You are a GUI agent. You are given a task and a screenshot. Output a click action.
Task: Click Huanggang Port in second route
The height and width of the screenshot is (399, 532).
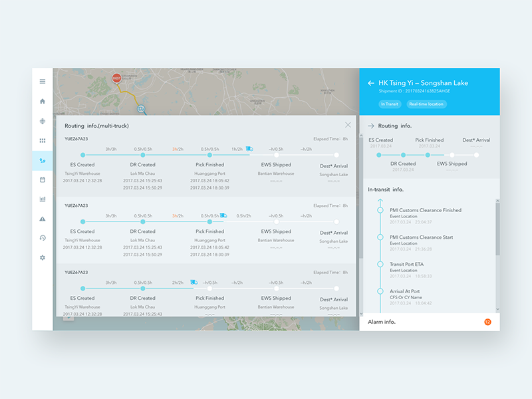pyautogui.click(x=209, y=240)
